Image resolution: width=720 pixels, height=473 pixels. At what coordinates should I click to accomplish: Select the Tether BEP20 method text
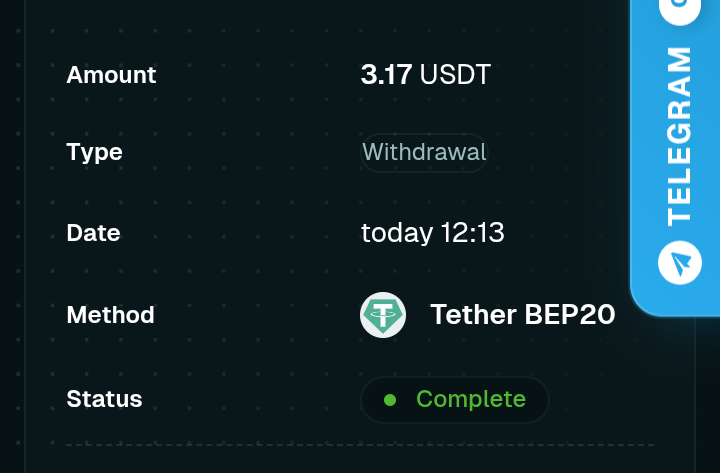pos(523,315)
